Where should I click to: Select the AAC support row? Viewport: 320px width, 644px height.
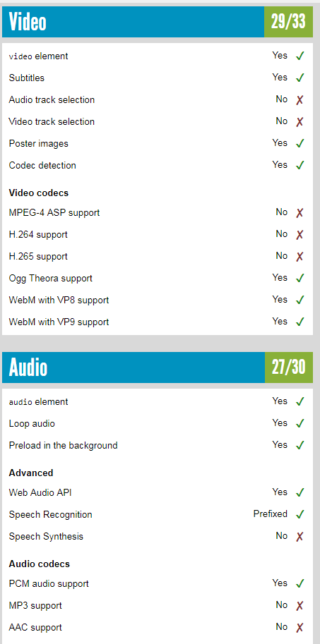[x=158, y=627]
